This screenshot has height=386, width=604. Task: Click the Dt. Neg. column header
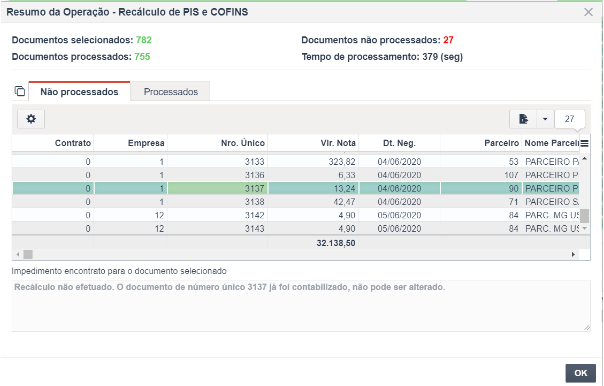tap(399, 143)
